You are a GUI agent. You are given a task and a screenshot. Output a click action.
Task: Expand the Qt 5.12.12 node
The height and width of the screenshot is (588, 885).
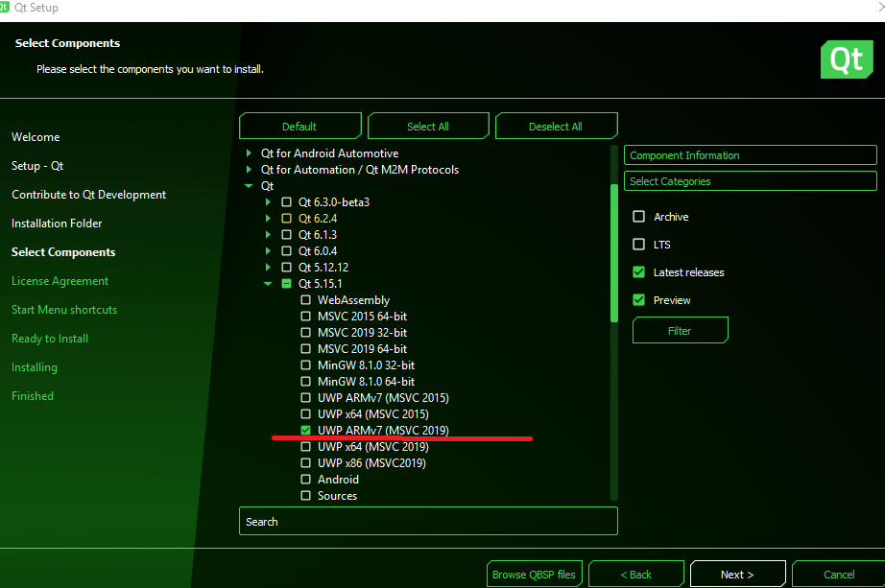(268, 268)
